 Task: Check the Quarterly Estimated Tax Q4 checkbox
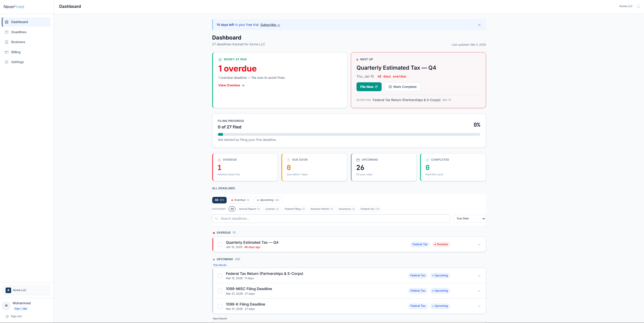220,244
